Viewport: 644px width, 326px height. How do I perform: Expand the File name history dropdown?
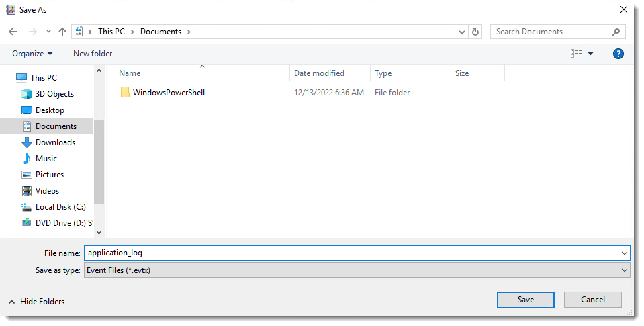coord(625,253)
